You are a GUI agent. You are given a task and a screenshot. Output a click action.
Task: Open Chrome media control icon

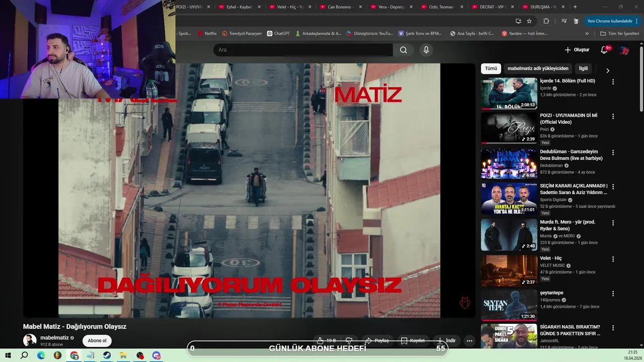click(563, 21)
